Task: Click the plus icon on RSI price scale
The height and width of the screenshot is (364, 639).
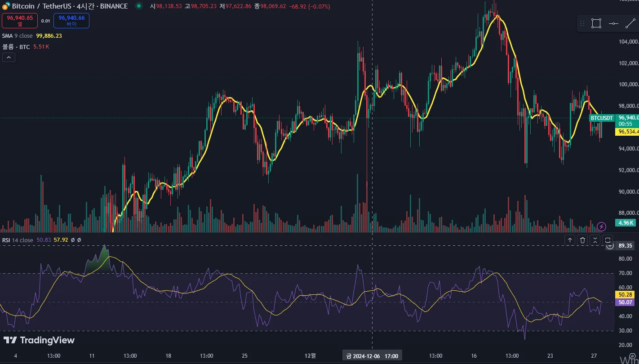Action: [x=610, y=246]
